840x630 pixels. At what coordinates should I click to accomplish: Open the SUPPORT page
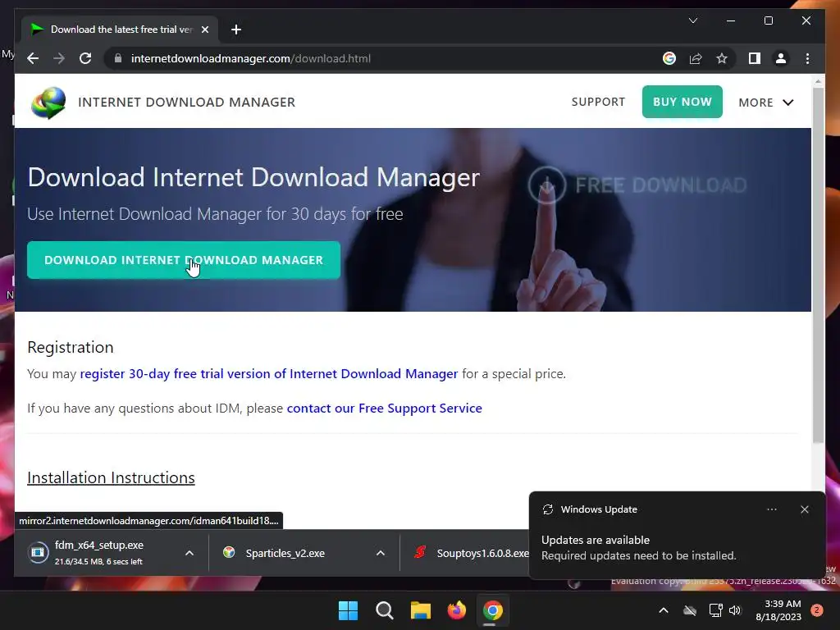598,102
